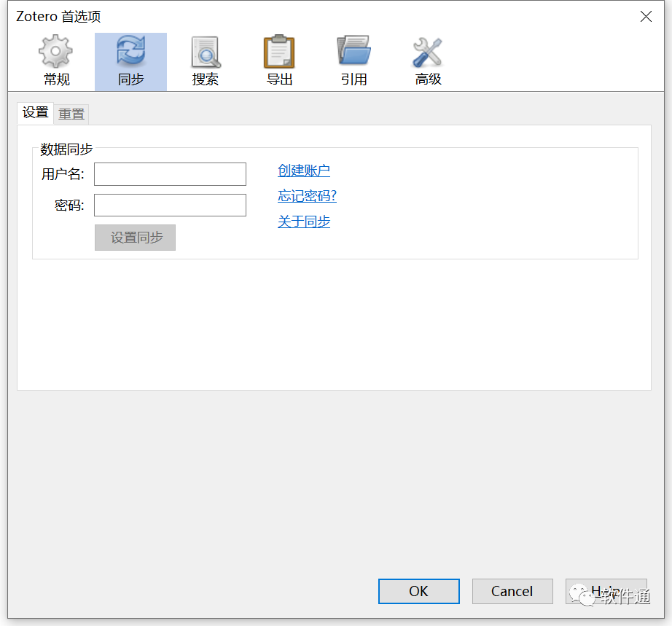Focus the 密码 input field
This screenshot has width=672, height=626.
click(170, 205)
